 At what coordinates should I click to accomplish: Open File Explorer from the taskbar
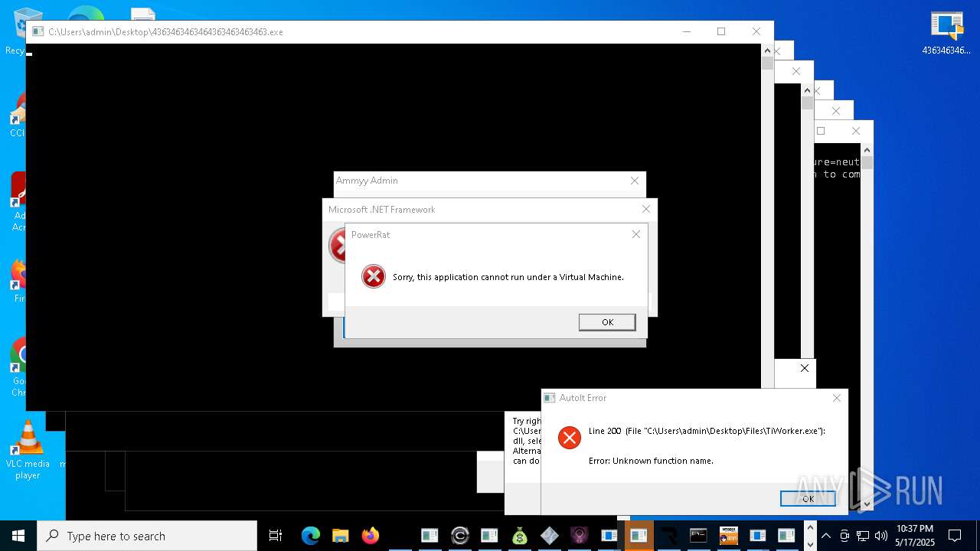click(x=340, y=536)
